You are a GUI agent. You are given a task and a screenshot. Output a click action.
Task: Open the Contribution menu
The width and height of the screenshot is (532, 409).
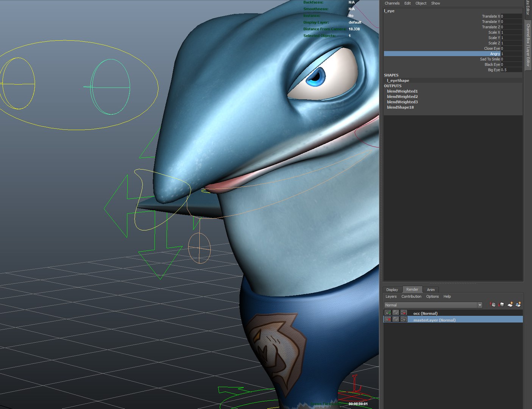click(411, 297)
